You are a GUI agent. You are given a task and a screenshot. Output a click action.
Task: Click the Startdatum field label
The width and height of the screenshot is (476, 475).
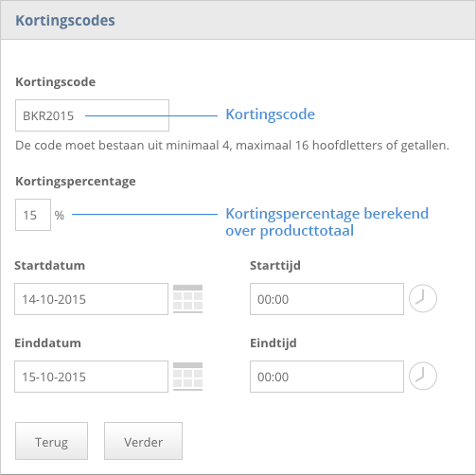(x=49, y=265)
